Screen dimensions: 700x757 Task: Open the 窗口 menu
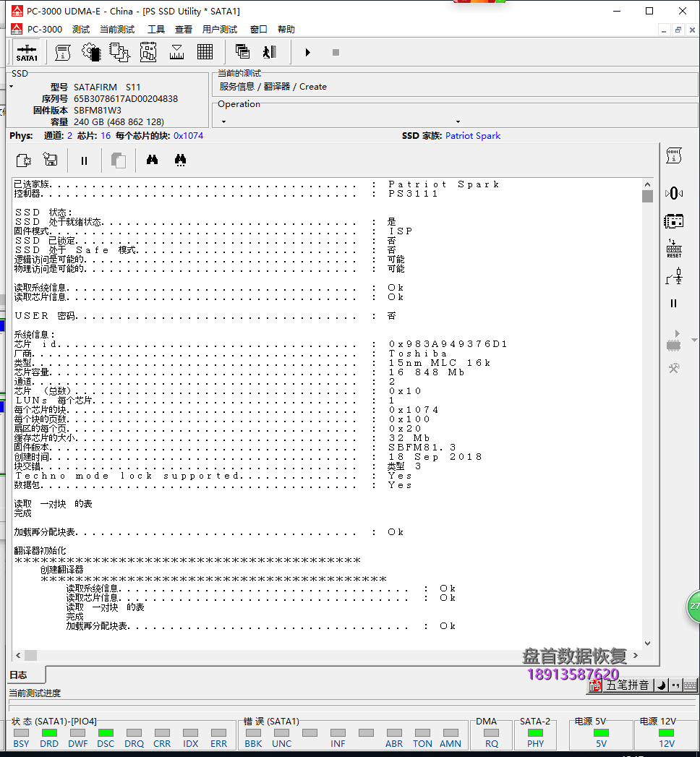259,30
